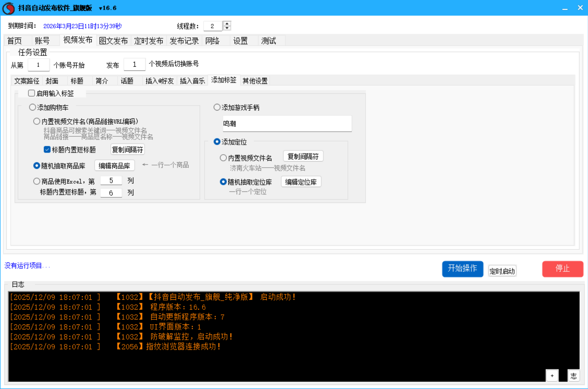The height and width of the screenshot is (389, 588).
Task: Choose 内置视频文件名 under 添加定位
Action: click(223, 158)
